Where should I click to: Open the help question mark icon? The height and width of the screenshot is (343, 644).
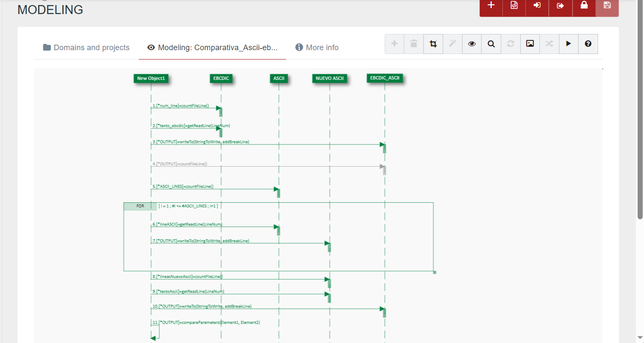pyautogui.click(x=588, y=44)
